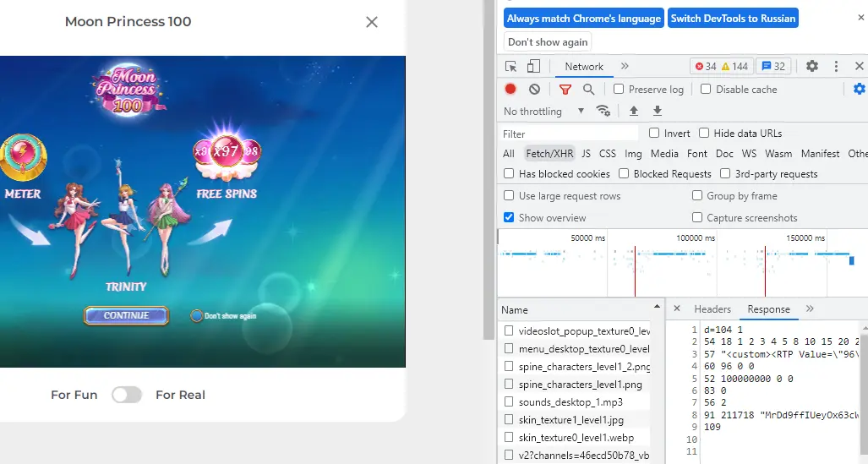Viewport: 868px width, 464px height.
Task: Click the Export HAR download icon
Action: coord(657,112)
